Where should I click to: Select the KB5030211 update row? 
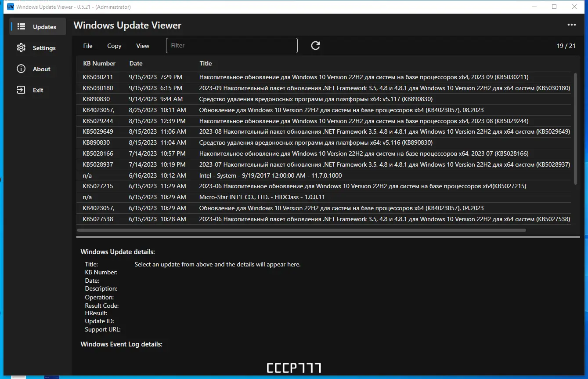[324, 77]
